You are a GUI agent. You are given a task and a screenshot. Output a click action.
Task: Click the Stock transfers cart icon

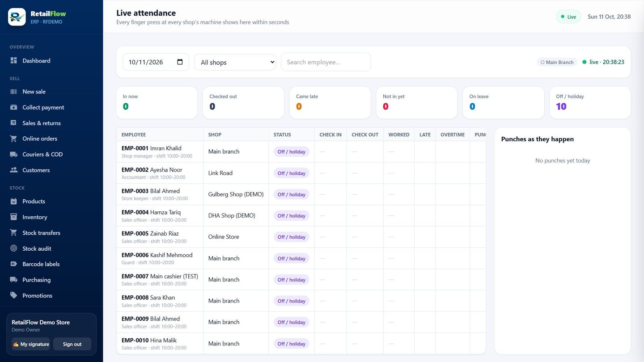[14, 233]
